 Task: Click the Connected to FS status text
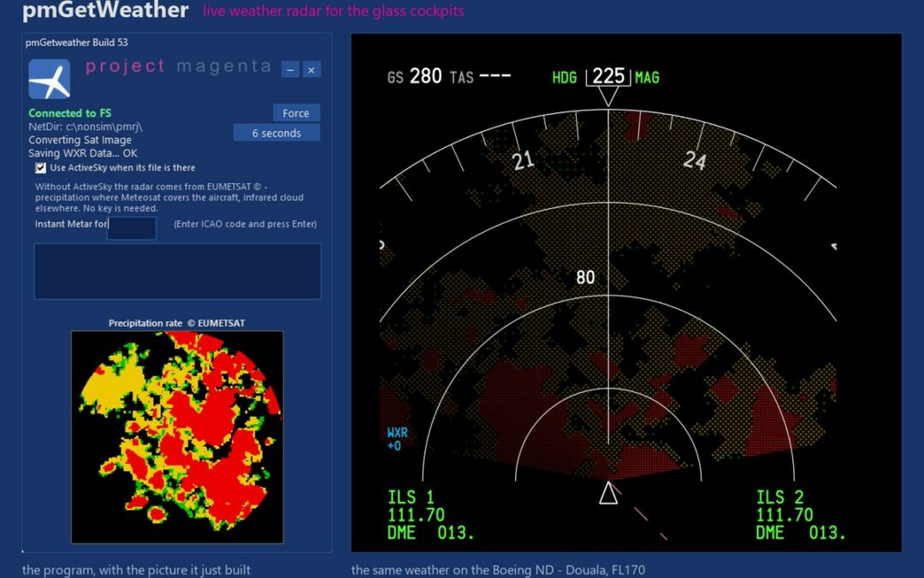point(69,113)
